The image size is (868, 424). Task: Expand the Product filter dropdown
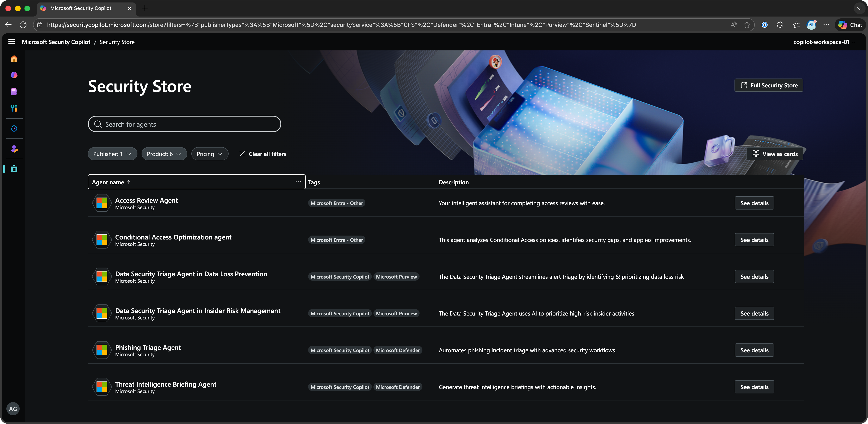coord(164,154)
